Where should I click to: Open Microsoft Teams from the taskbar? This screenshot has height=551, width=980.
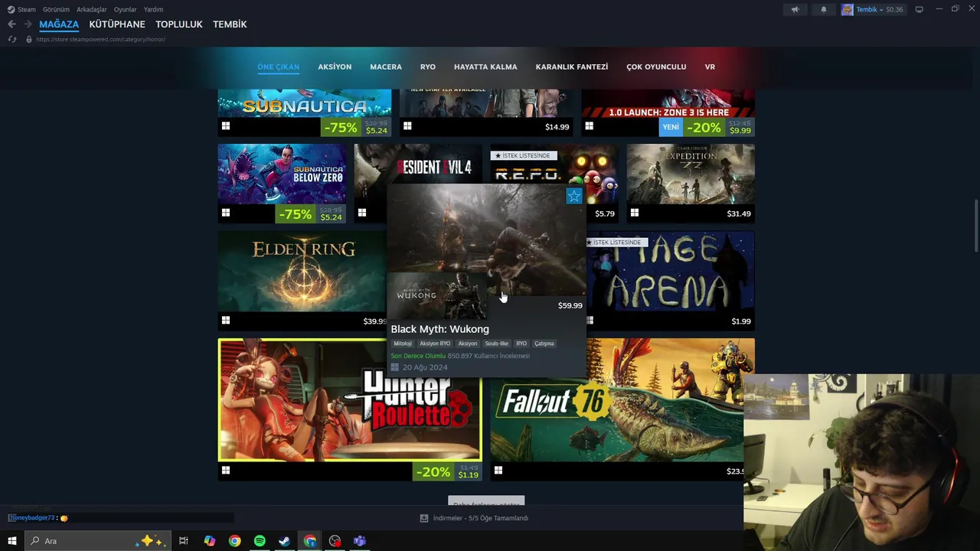coord(360,541)
